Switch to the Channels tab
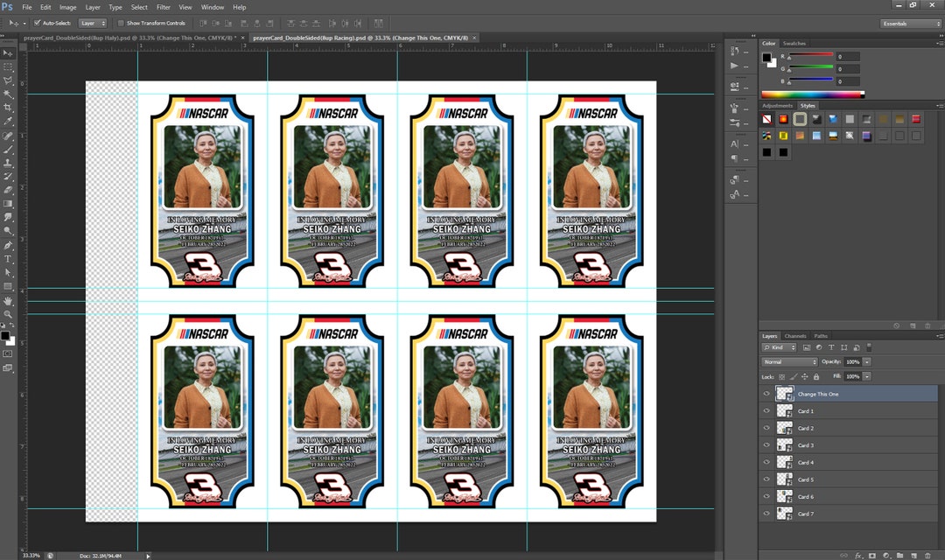The image size is (945, 560). (x=796, y=335)
